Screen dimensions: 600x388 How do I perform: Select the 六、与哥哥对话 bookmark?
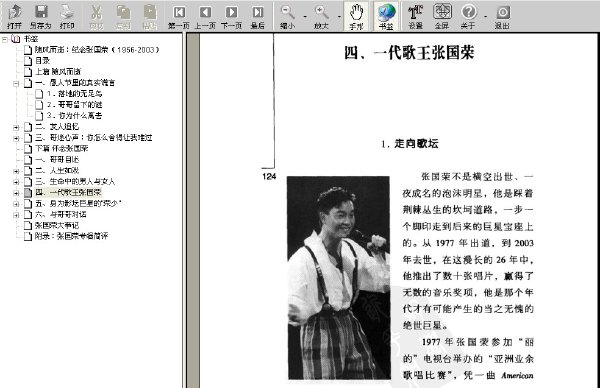(60, 215)
